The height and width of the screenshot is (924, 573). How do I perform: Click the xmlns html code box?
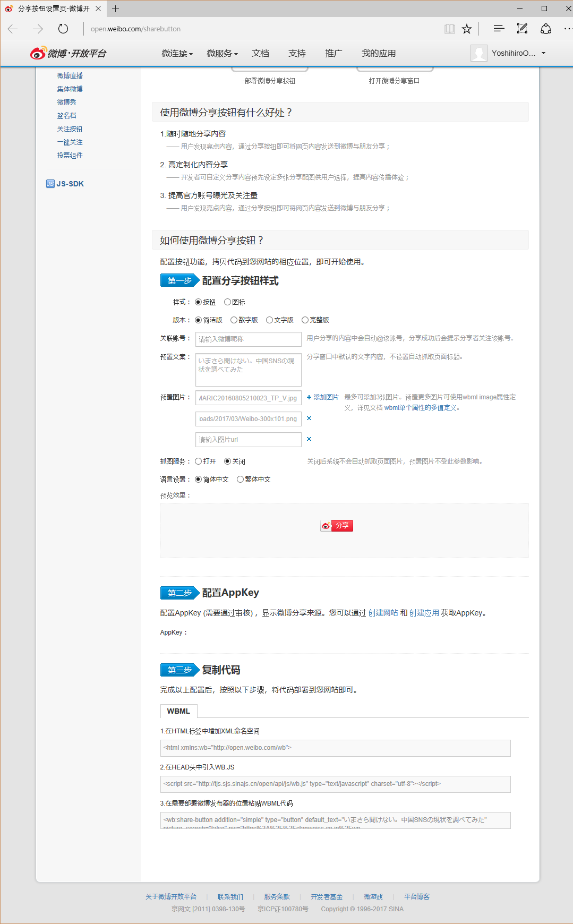click(x=336, y=748)
